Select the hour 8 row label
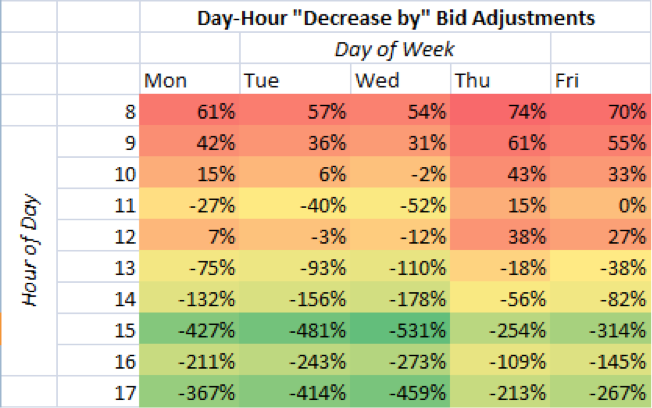The image size is (652, 408). coord(98,111)
